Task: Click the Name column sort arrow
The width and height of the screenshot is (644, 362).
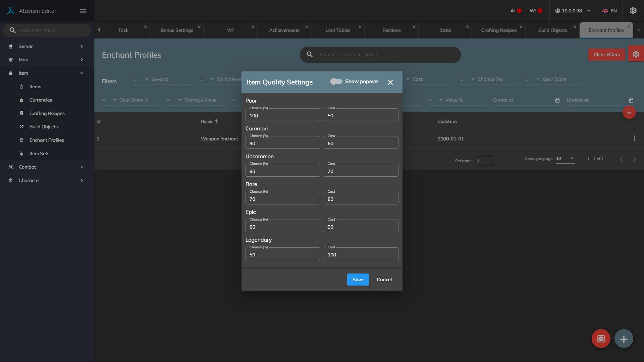Action: [x=216, y=121]
